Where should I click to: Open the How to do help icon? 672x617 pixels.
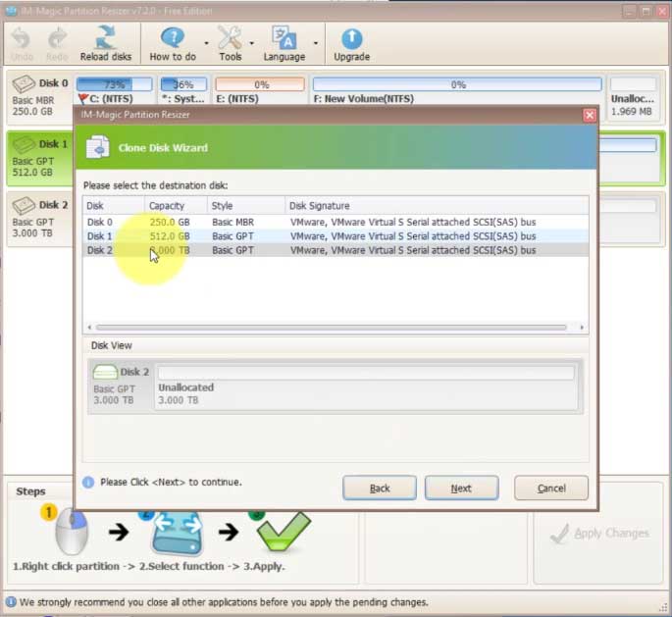pyautogui.click(x=173, y=37)
